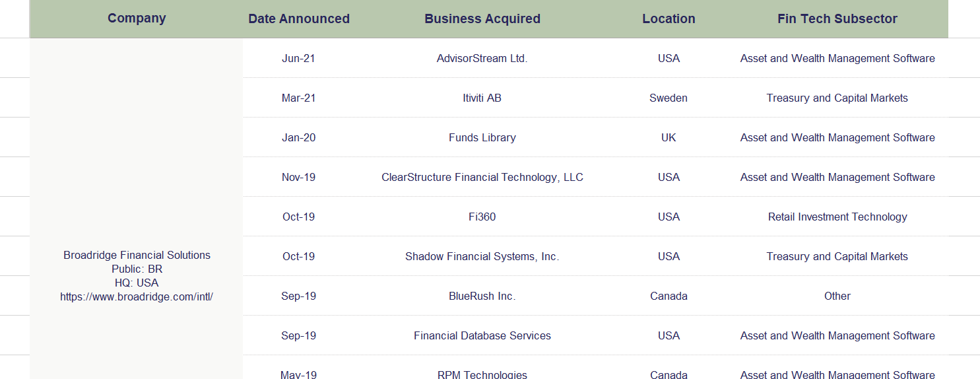The height and width of the screenshot is (379, 980).
Task: Click the Fi360 business cell
Action: pos(482,217)
